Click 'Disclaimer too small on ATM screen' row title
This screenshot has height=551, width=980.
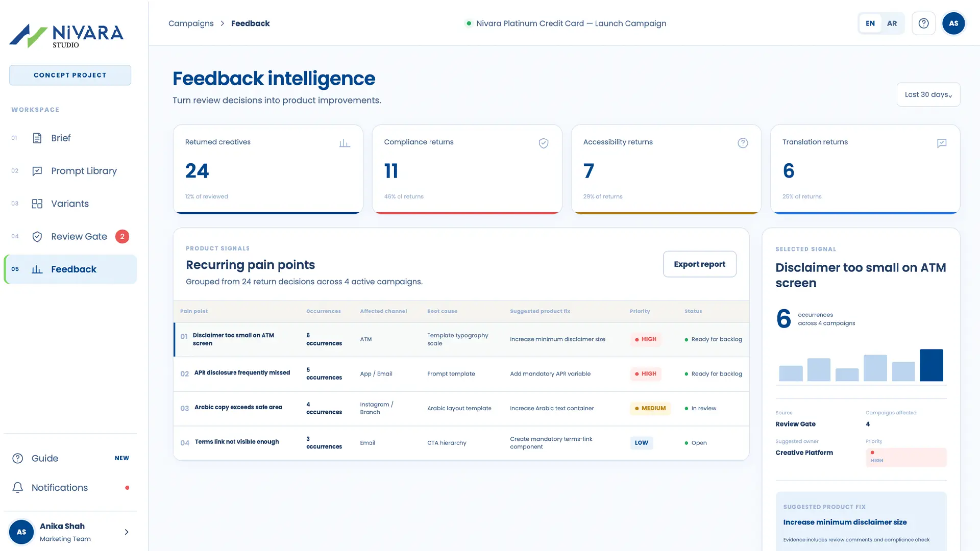point(233,339)
